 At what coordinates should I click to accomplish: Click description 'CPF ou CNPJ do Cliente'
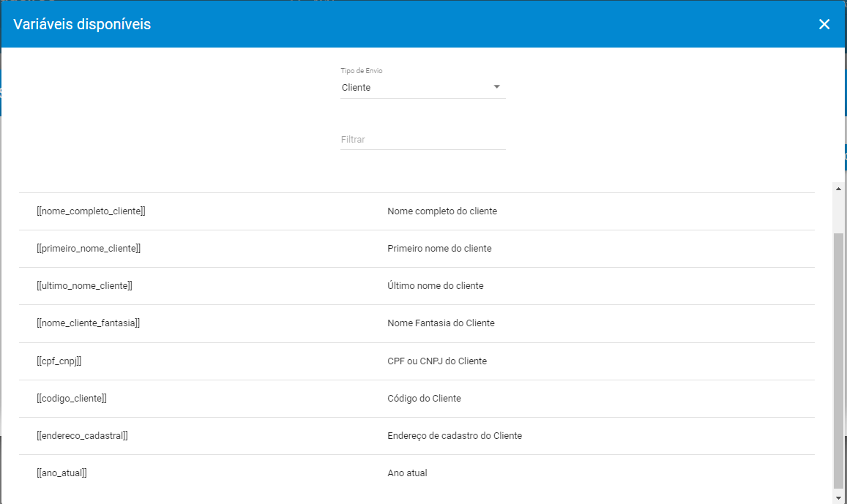437,361
